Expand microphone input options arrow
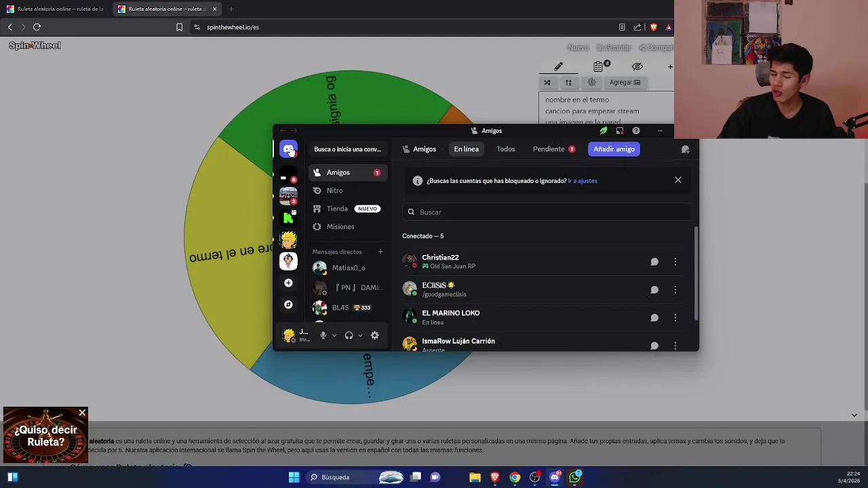Screen dimensions: 868x488 334,335
